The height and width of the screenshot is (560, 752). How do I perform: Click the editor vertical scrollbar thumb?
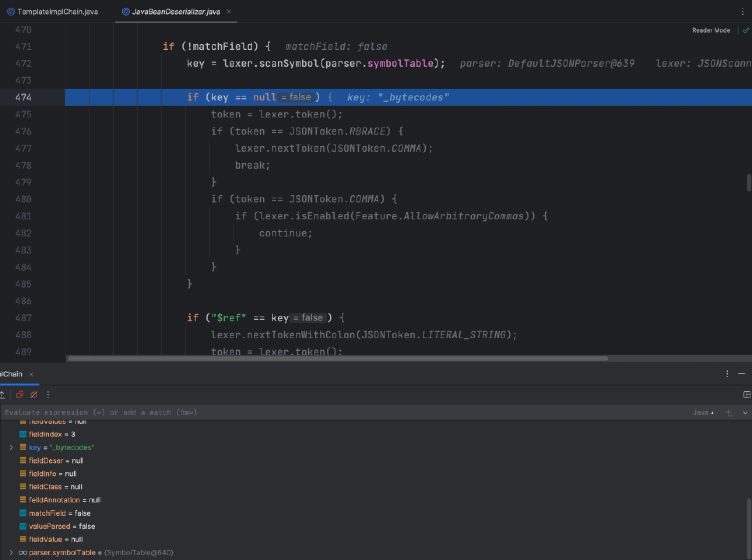[x=748, y=183]
